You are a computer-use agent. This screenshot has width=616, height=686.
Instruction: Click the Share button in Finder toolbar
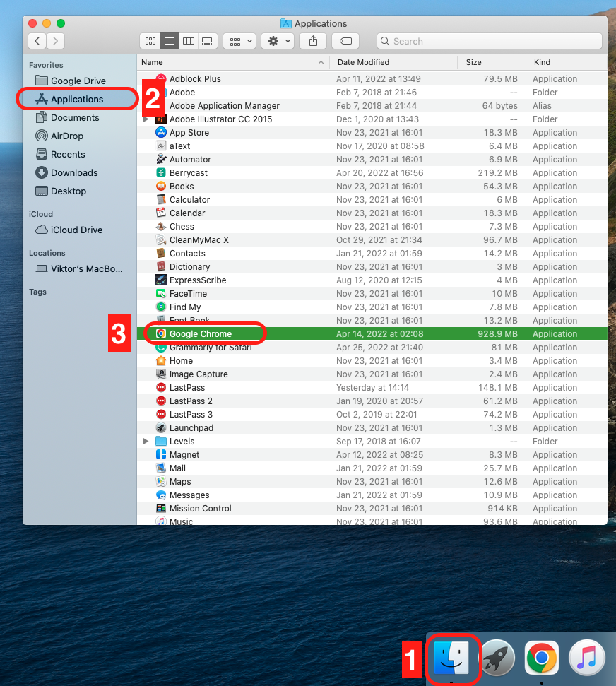[x=313, y=41]
